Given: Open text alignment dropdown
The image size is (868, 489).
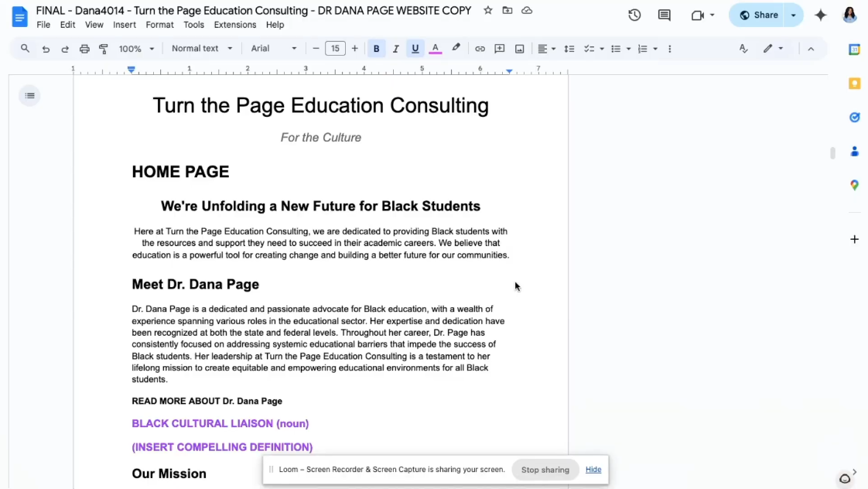Looking at the screenshot, I should coord(546,49).
